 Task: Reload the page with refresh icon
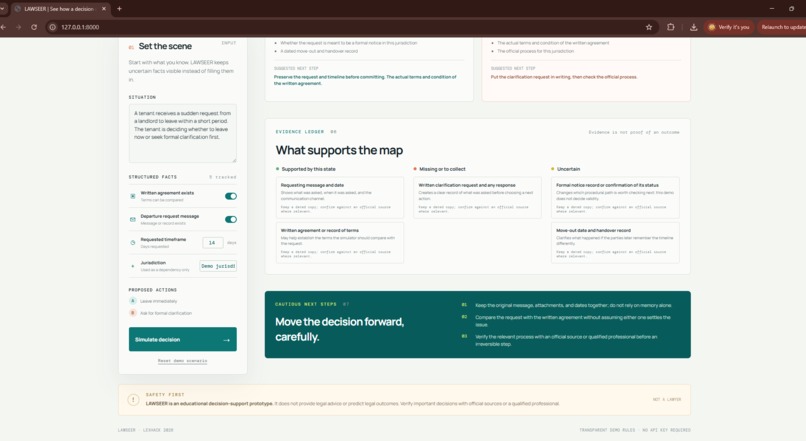pyautogui.click(x=34, y=27)
